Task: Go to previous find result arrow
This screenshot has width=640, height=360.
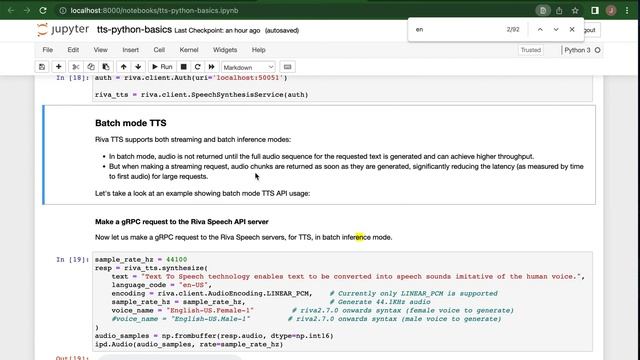Action: (x=540, y=29)
